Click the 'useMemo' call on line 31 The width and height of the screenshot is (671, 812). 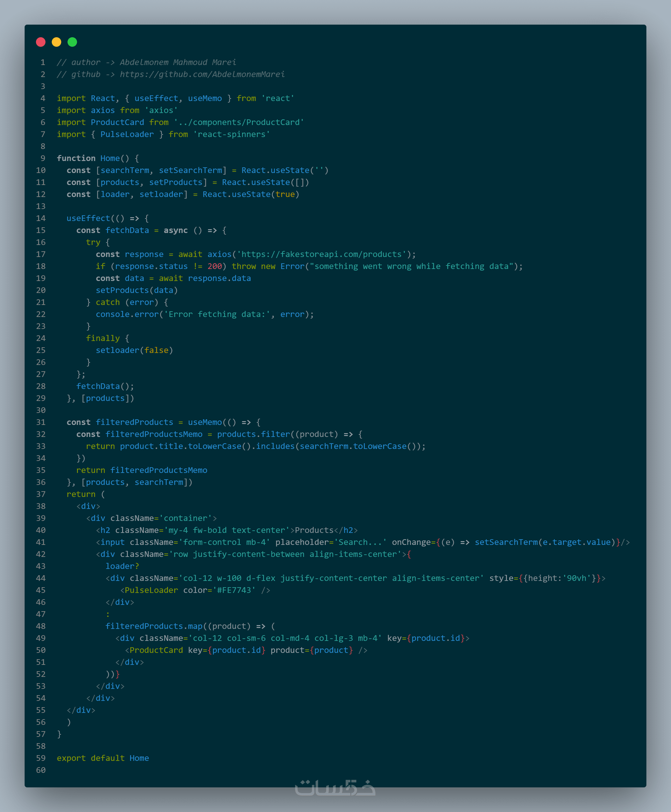point(205,422)
